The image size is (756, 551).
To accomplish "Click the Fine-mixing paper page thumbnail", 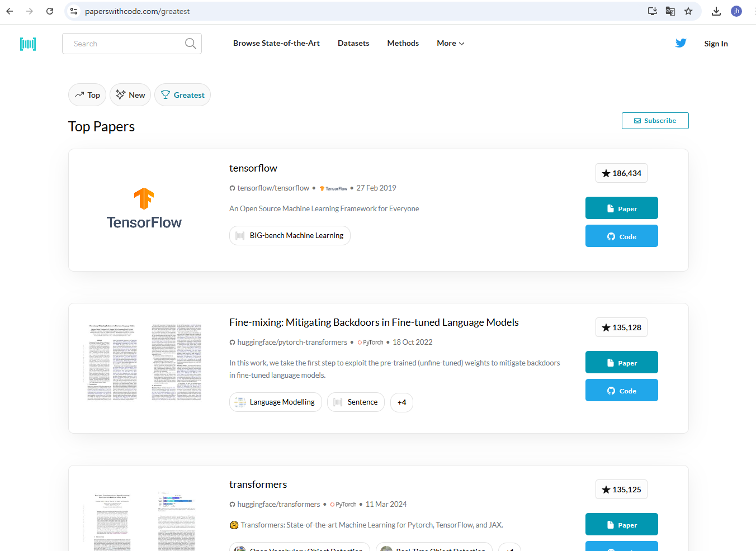I will click(144, 362).
